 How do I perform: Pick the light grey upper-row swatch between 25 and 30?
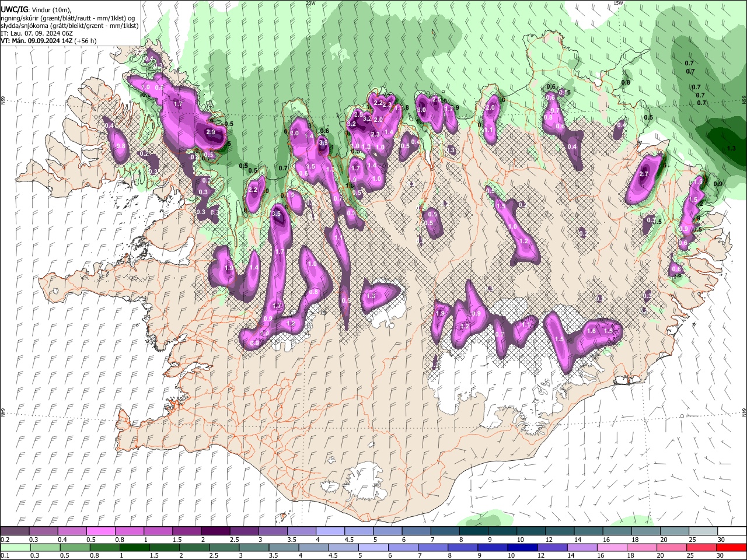tap(703, 531)
